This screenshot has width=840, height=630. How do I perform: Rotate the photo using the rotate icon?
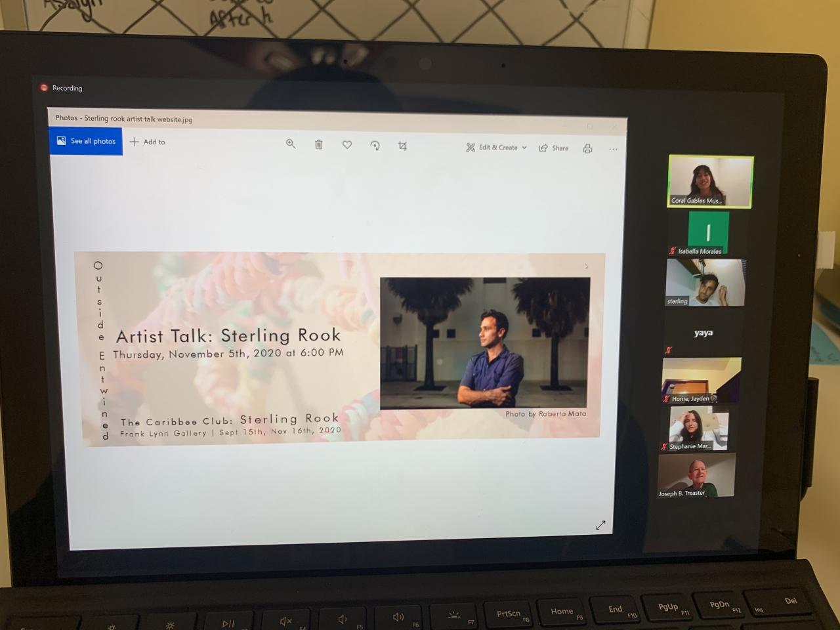[x=375, y=146]
